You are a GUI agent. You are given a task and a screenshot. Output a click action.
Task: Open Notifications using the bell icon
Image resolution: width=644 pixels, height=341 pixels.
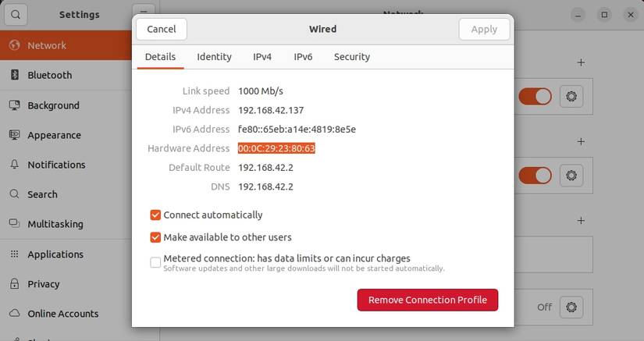[14, 165]
